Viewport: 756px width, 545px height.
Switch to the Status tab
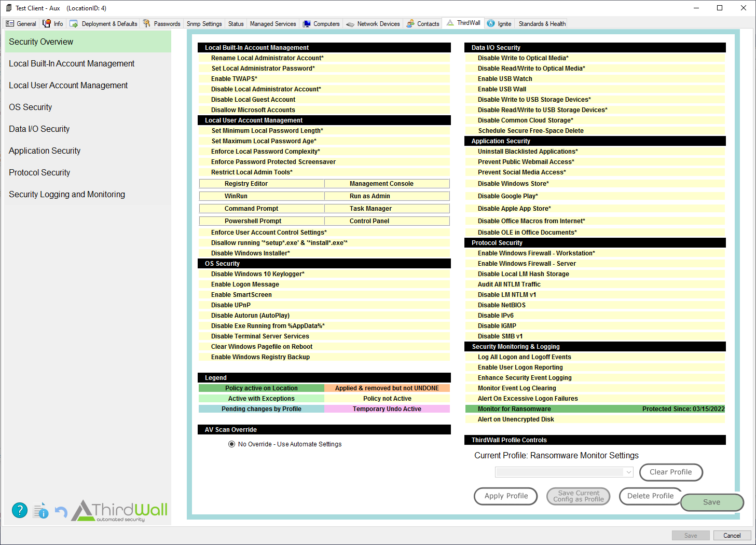236,24
